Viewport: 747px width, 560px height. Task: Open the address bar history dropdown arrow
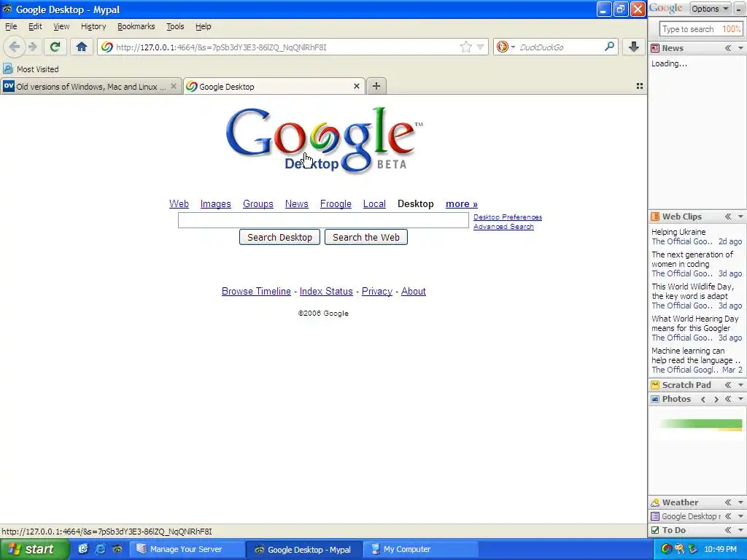[480, 47]
